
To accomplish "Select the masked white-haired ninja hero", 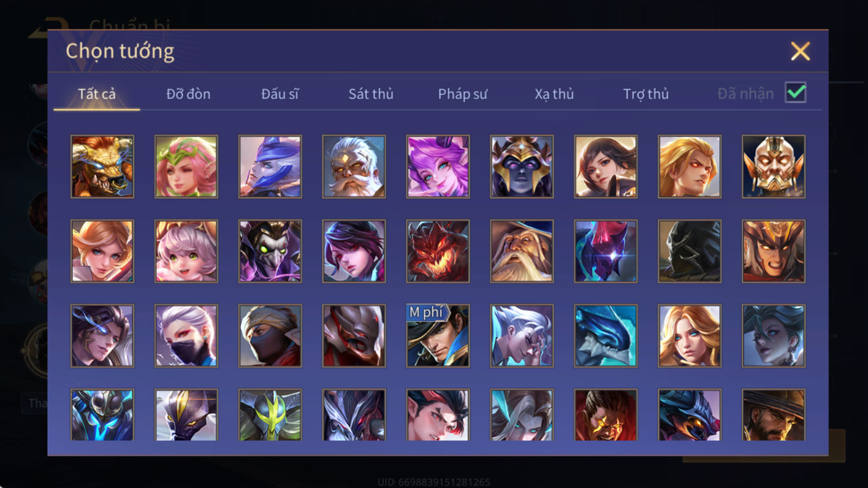I will click(x=186, y=336).
